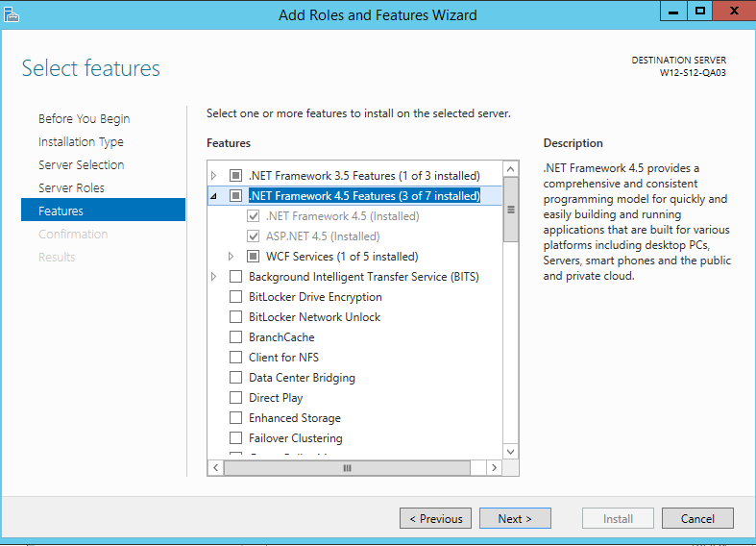Expand Background Intelligent Transfer Service node

click(x=213, y=277)
